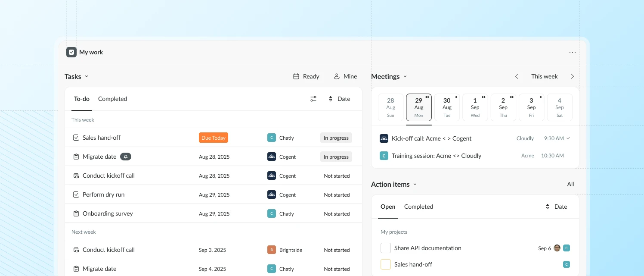The image size is (644, 276).
Task: Click the Due Today orange badge
Action: coord(214,138)
